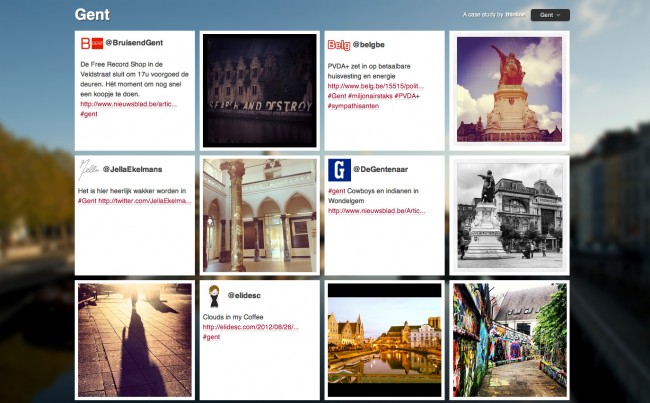Open the graffiti alley photo
The height and width of the screenshot is (403, 650).
[x=509, y=340]
